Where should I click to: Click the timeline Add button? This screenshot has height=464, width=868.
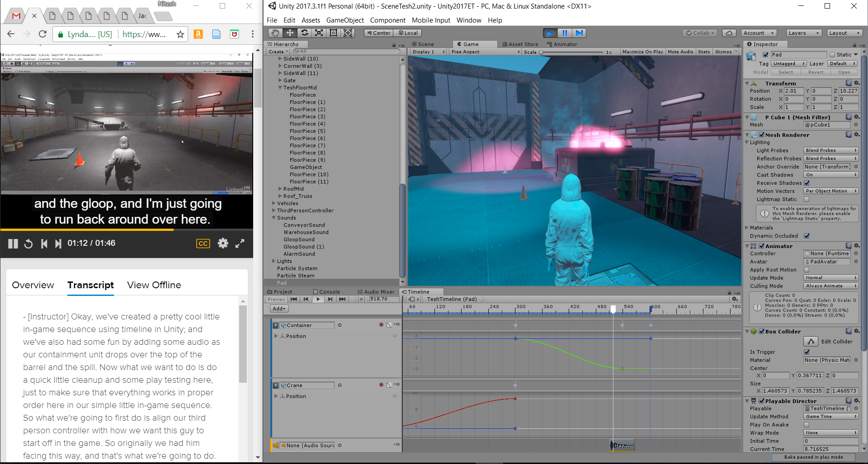(x=279, y=309)
